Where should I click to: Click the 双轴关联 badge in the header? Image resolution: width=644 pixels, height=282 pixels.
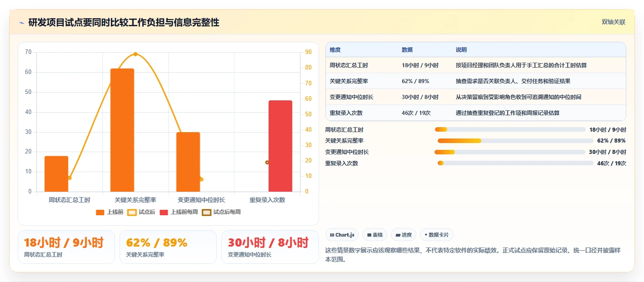point(614,22)
